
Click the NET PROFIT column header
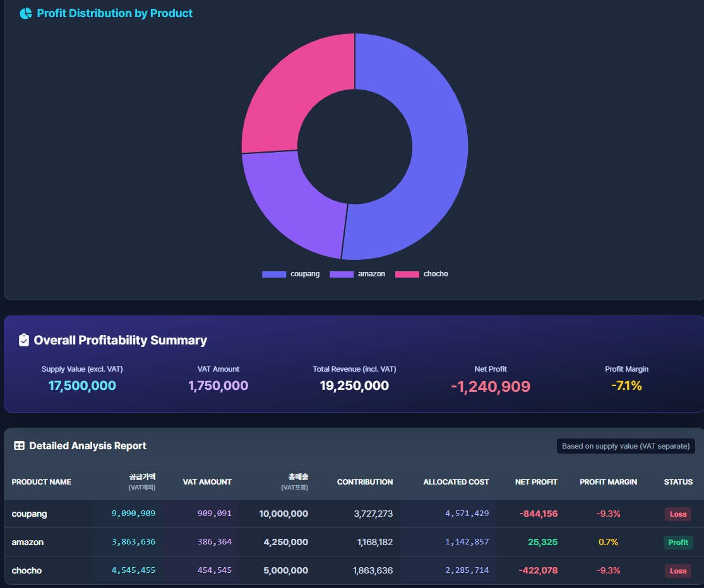coord(537,481)
